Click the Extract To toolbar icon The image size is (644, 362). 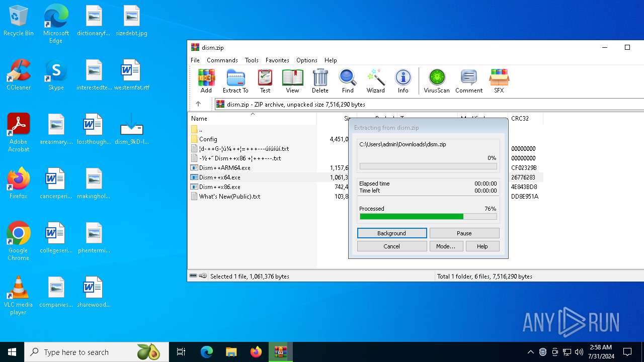[x=235, y=81]
